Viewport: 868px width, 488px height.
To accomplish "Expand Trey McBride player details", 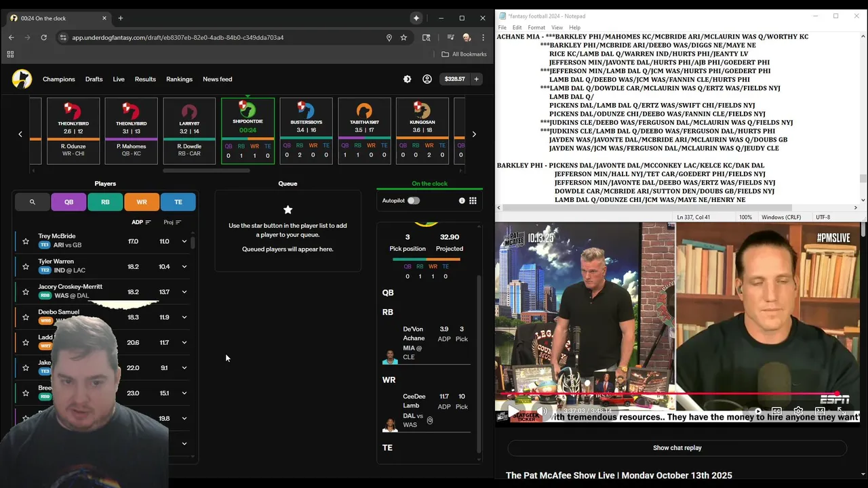I will (184, 241).
